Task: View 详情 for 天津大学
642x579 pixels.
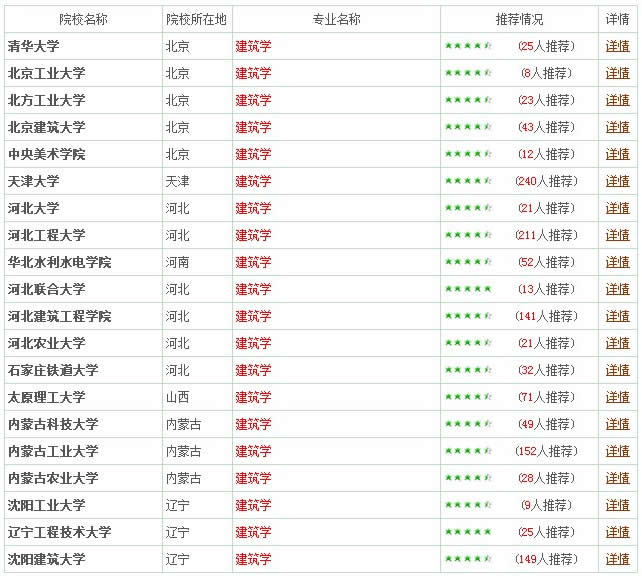Action: pyautogui.click(x=617, y=181)
